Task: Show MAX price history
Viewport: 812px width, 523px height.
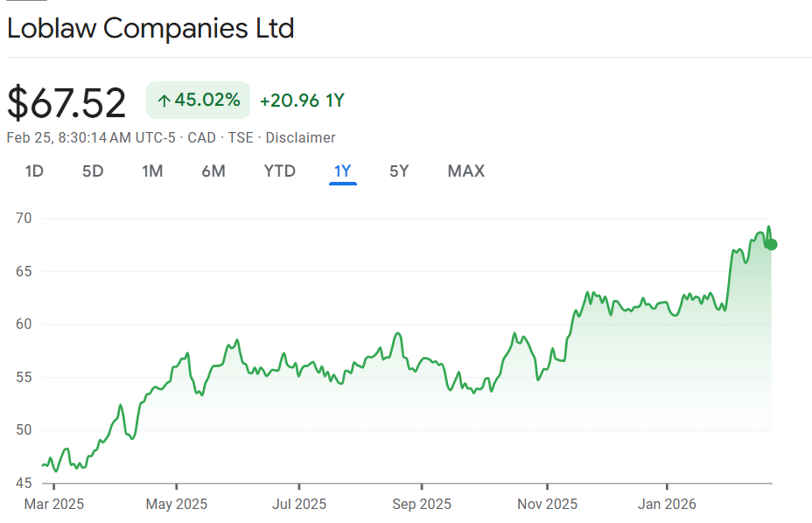Action: tap(465, 171)
